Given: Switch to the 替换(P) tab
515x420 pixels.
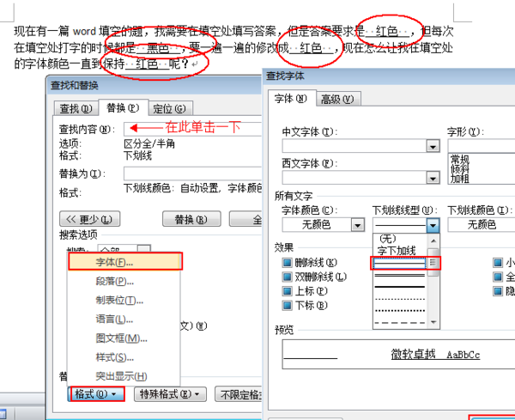Looking at the screenshot, I should [x=123, y=107].
